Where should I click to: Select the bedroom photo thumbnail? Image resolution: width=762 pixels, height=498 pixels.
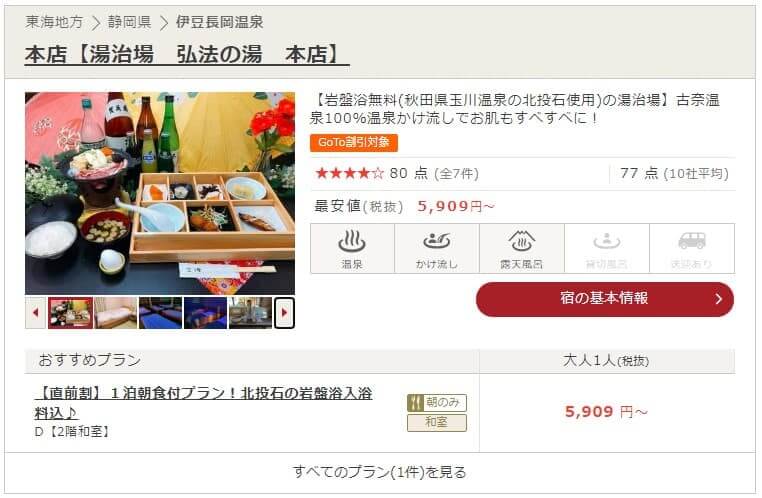[x=116, y=313]
